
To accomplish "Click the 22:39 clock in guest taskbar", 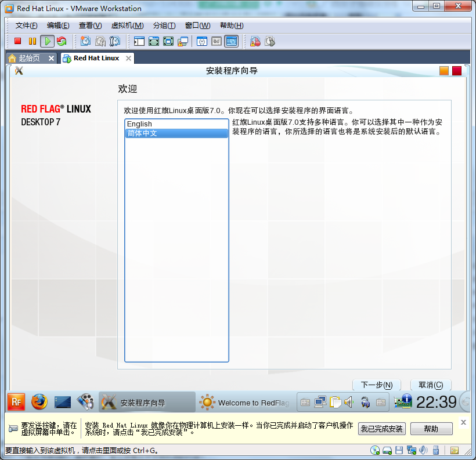I will 436,402.
